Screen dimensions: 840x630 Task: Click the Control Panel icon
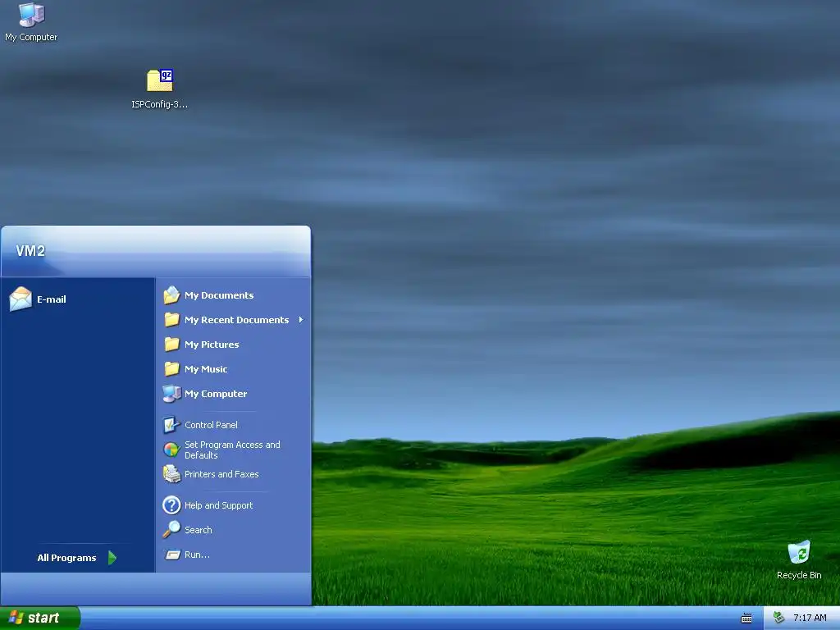171,425
